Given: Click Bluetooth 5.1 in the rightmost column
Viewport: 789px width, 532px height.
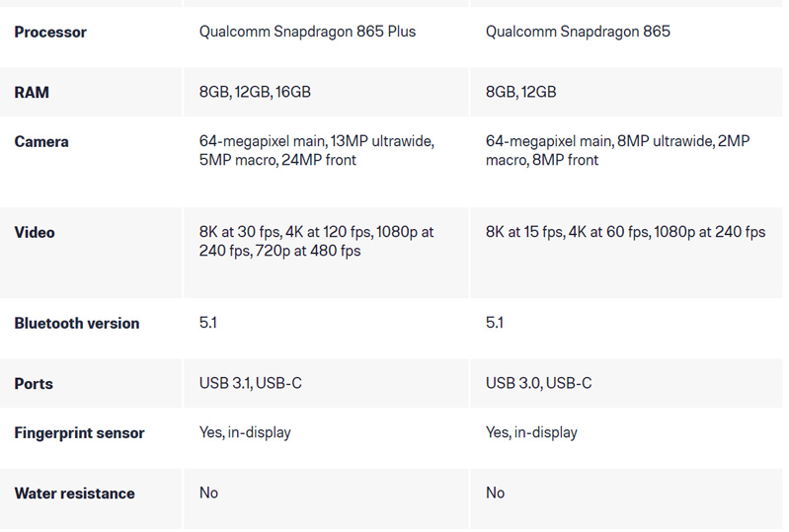Looking at the screenshot, I should click(495, 323).
